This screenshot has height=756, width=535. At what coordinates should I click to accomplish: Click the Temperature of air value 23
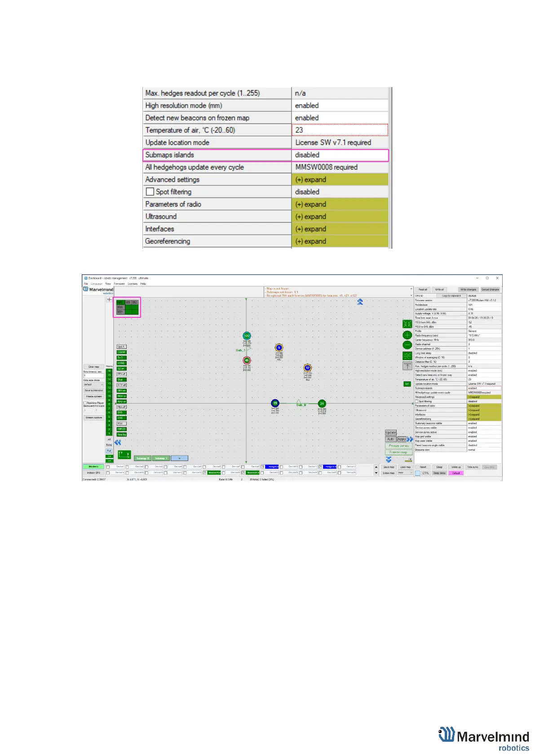pos(340,130)
